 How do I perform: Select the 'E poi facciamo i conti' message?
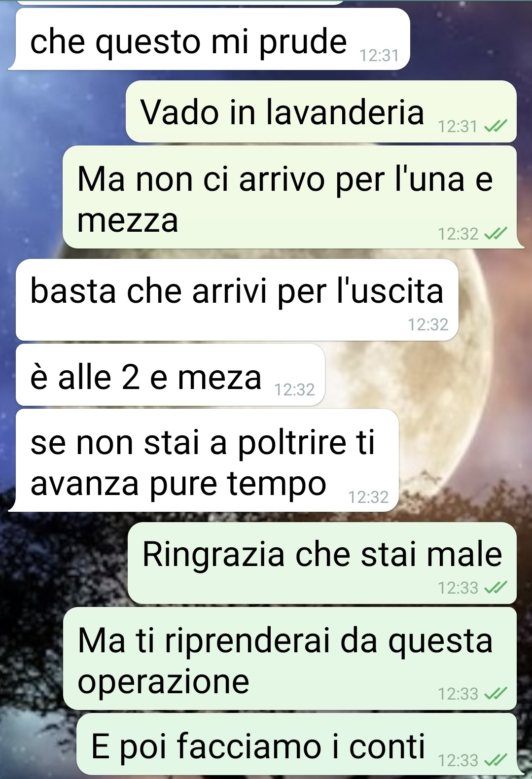click(x=297, y=744)
